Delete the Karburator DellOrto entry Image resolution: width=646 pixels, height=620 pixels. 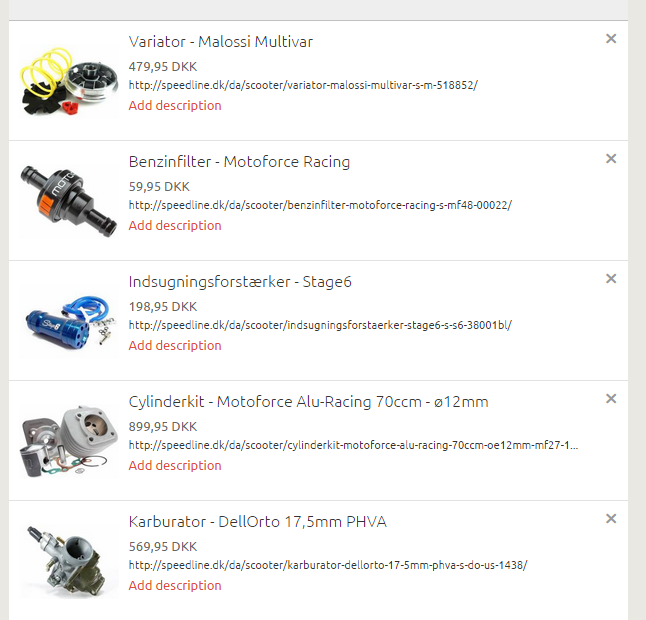611,518
